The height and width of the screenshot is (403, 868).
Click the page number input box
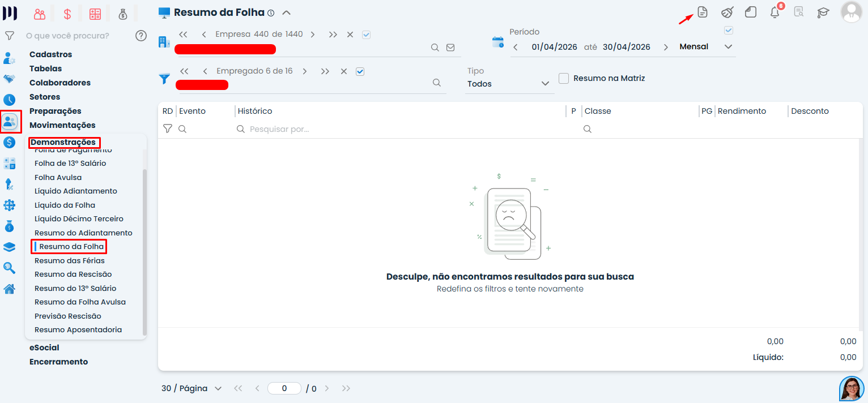click(284, 388)
